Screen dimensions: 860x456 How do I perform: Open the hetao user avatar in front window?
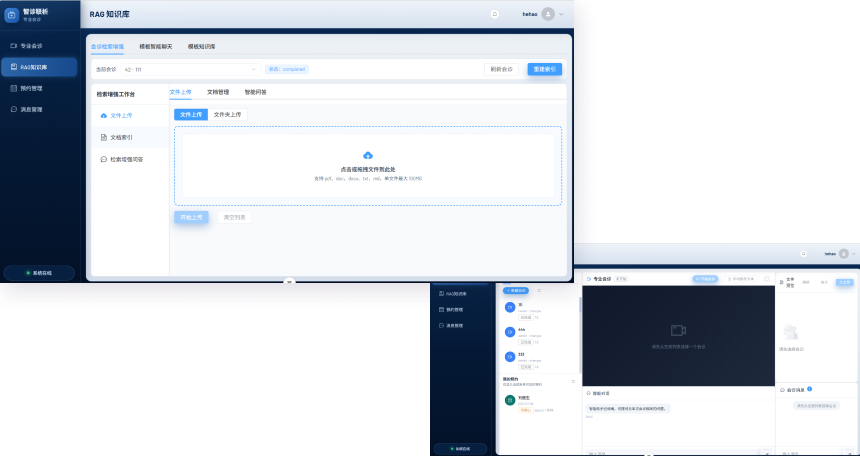[548, 14]
